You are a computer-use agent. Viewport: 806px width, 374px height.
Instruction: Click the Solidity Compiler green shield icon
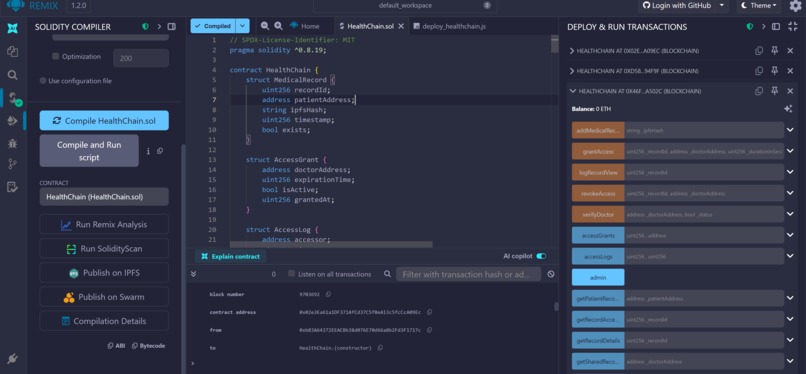[x=145, y=27]
